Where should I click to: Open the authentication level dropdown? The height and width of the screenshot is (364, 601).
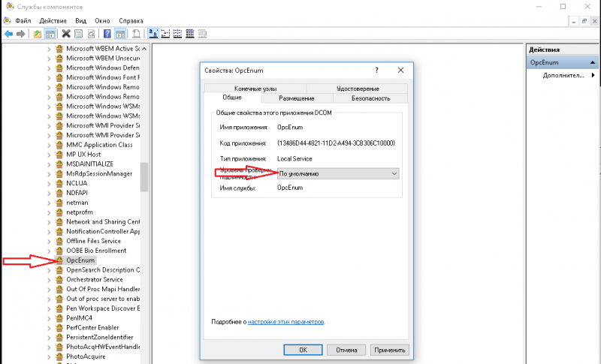[338, 173]
